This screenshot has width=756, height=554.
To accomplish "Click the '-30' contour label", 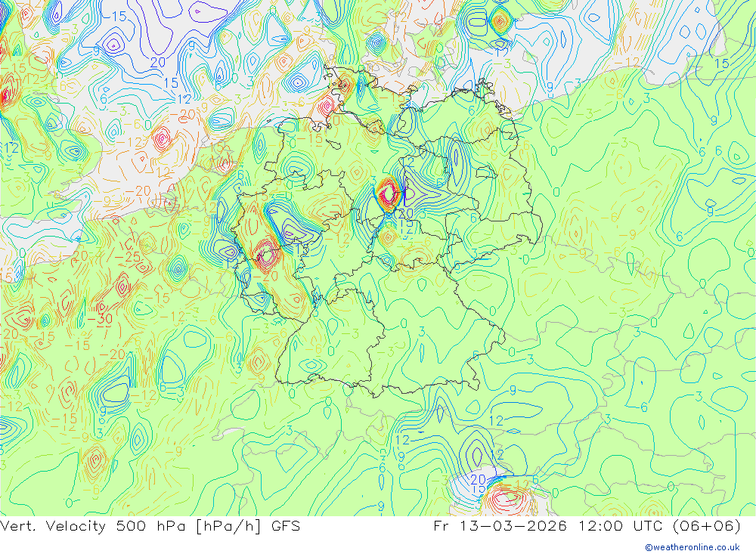I will tap(100, 319).
